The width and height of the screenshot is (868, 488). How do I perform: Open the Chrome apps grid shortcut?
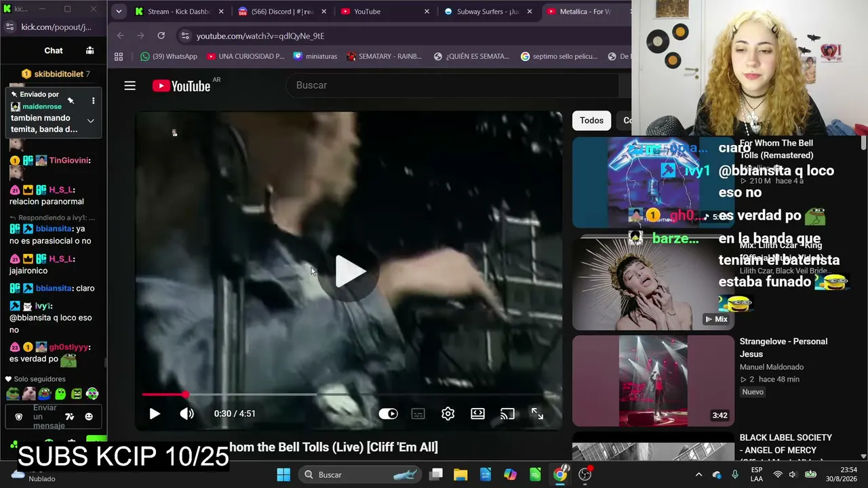119,56
